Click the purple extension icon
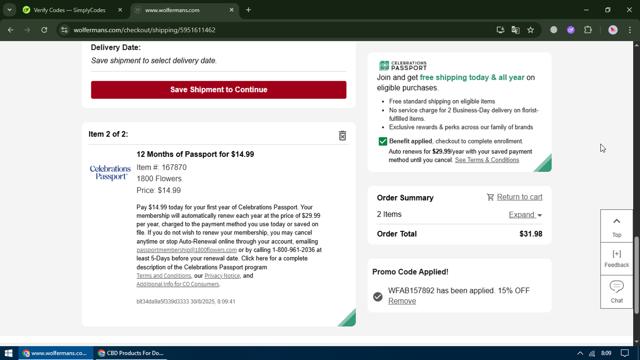The width and height of the screenshot is (640, 360). (571, 30)
